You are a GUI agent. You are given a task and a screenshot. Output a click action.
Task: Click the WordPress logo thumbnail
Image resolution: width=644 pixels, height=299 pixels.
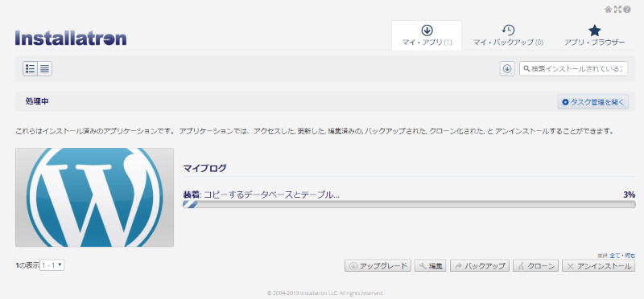tap(94, 197)
